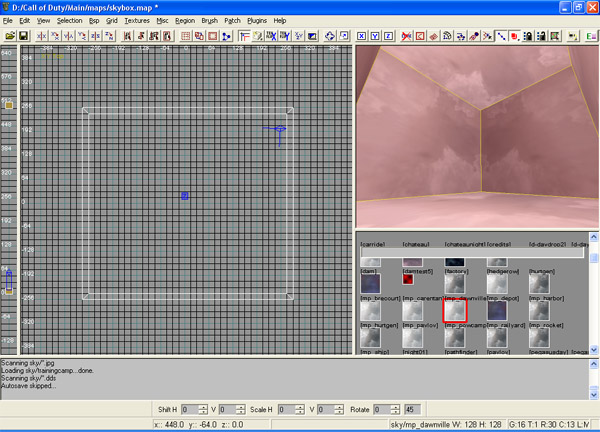Click Change Views layout icon
This screenshot has height=432, width=600.
244,36
